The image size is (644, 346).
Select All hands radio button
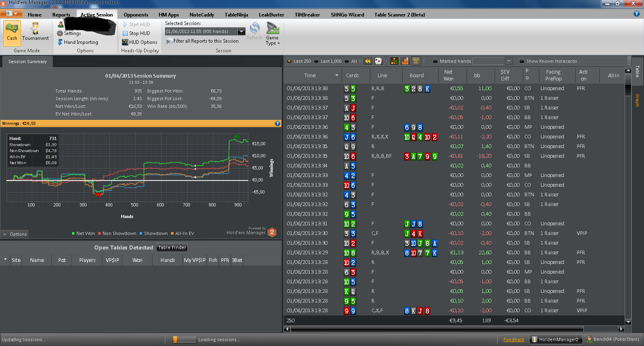pyautogui.click(x=347, y=61)
